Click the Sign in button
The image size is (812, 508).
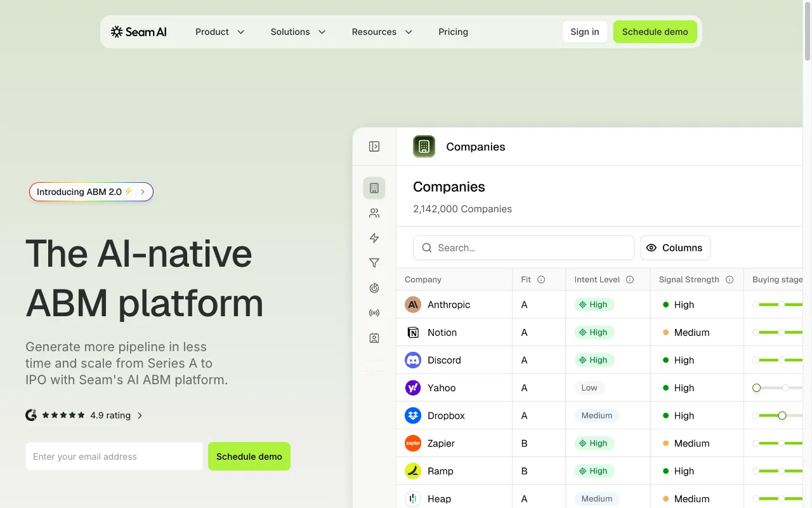pos(585,32)
